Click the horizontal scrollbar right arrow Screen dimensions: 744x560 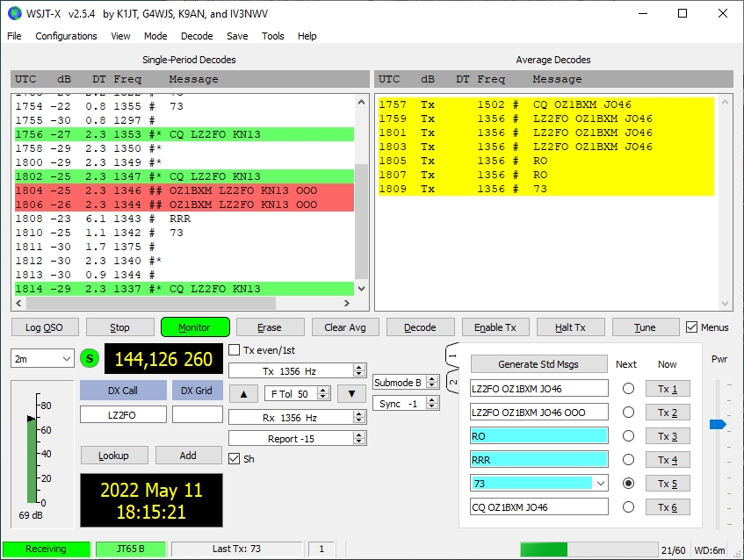coord(347,303)
